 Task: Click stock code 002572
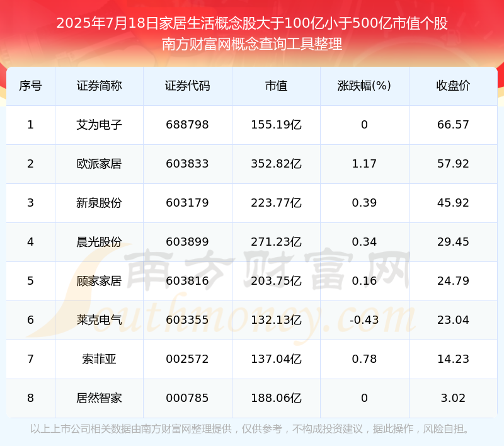coord(187,359)
